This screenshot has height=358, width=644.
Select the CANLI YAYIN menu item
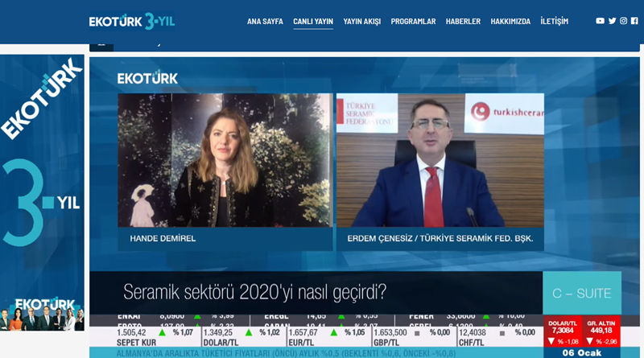pyautogui.click(x=313, y=22)
